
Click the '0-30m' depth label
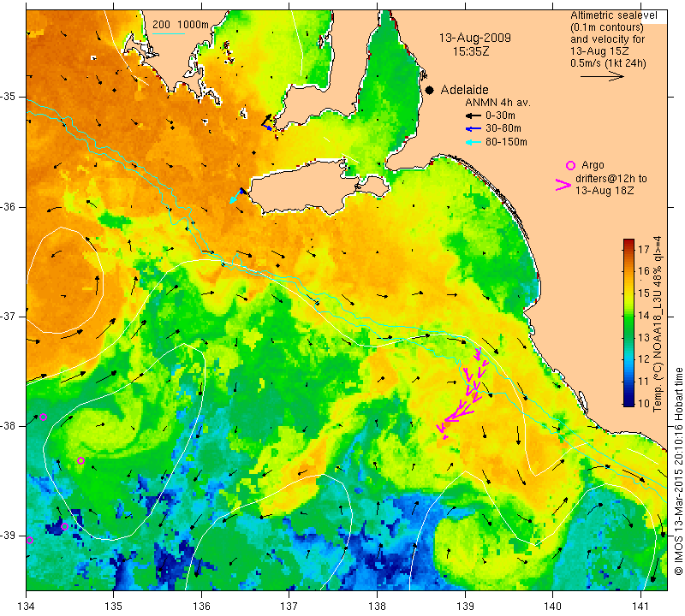click(x=500, y=115)
